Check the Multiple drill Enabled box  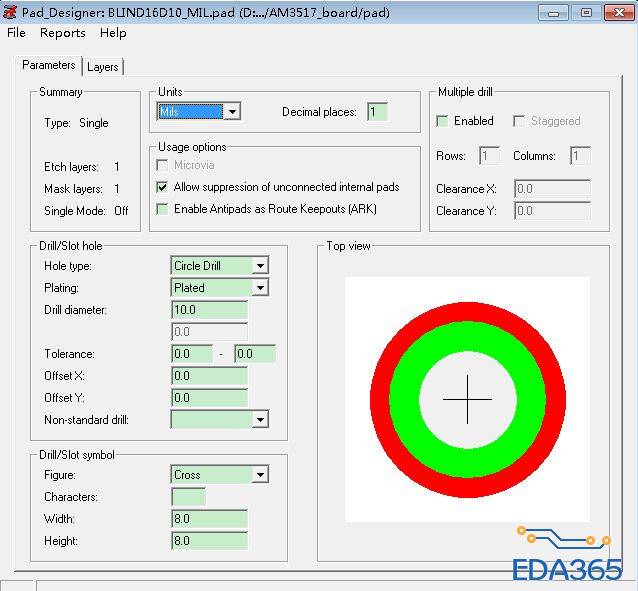click(442, 121)
